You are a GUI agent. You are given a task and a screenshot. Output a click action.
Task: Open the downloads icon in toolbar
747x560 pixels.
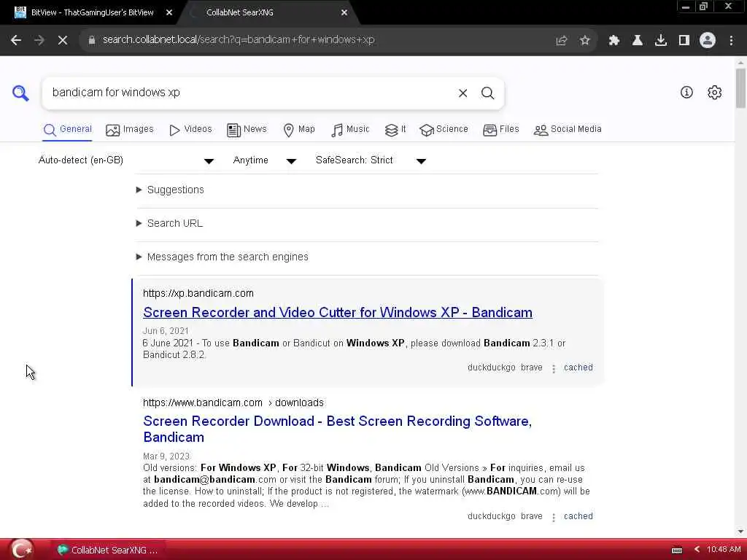pyautogui.click(x=661, y=41)
